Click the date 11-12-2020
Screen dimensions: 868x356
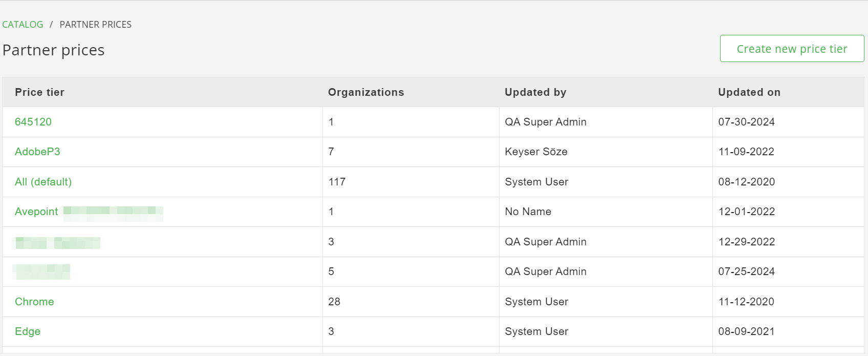pos(746,302)
